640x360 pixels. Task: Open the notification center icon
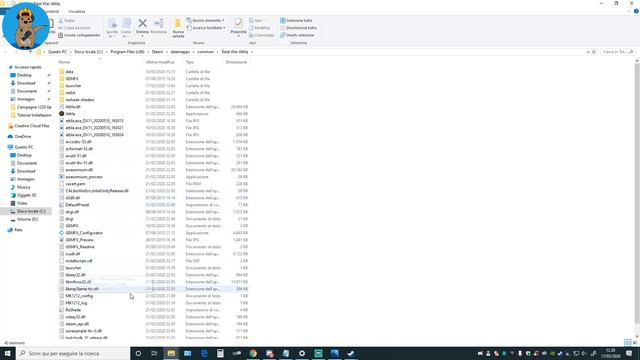click(x=629, y=353)
